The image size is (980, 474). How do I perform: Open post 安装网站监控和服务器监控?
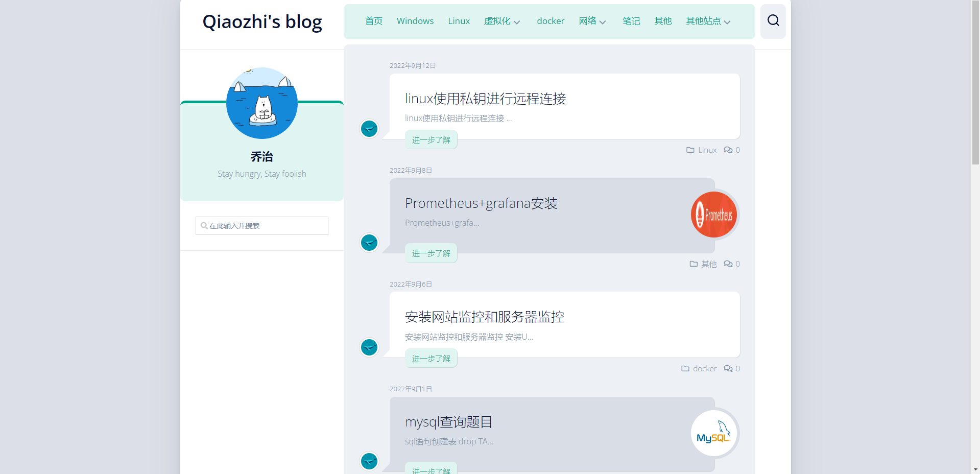pos(485,317)
